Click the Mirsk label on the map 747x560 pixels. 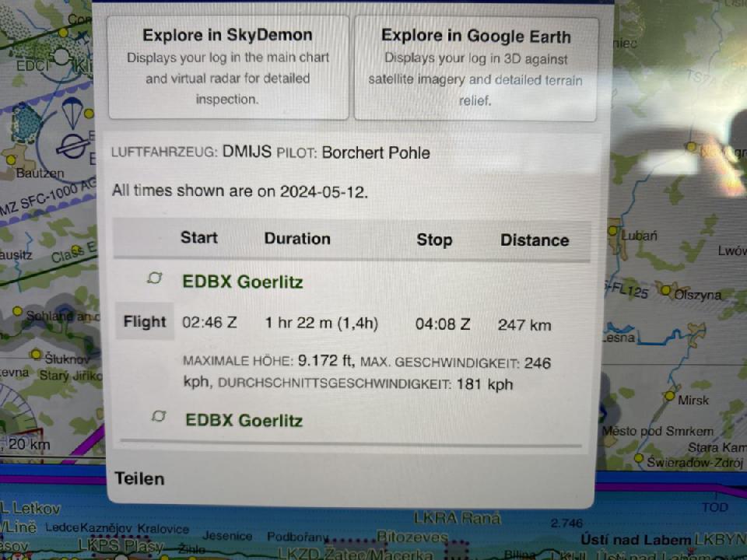(x=693, y=400)
